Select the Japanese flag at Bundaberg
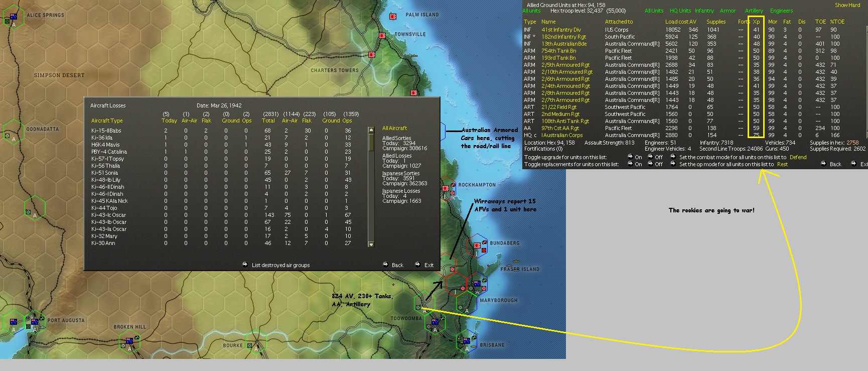868x371 pixels. click(x=477, y=245)
